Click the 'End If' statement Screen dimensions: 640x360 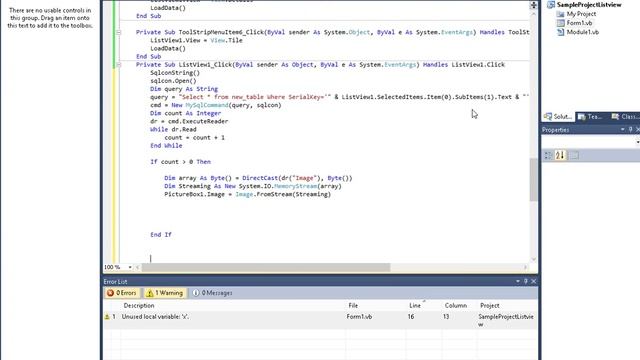[161, 235]
